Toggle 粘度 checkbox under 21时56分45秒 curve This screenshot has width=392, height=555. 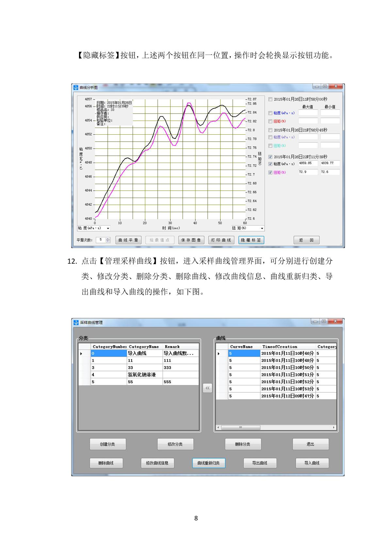coord(270,137)
